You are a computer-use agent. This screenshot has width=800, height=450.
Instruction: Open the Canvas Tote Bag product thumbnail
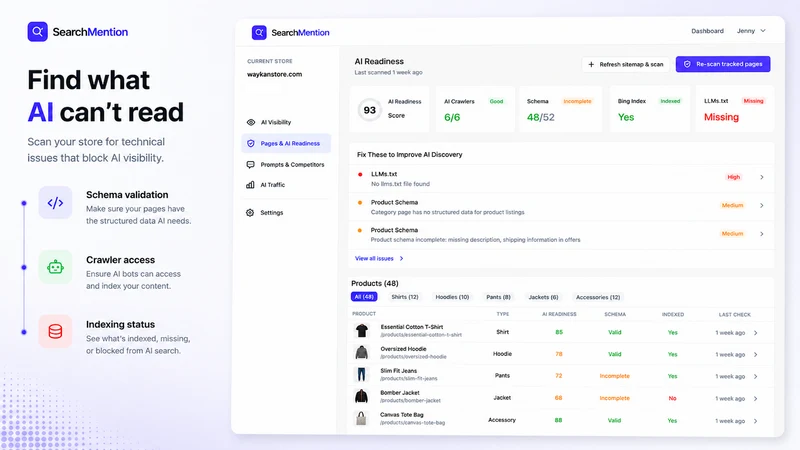[x=362, y=418]
